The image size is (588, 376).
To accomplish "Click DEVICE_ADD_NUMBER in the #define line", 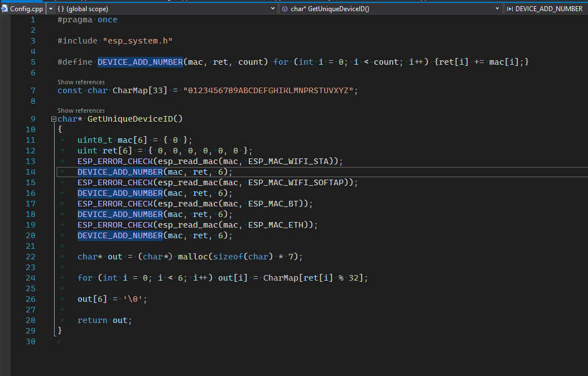I will coord(140,62).
